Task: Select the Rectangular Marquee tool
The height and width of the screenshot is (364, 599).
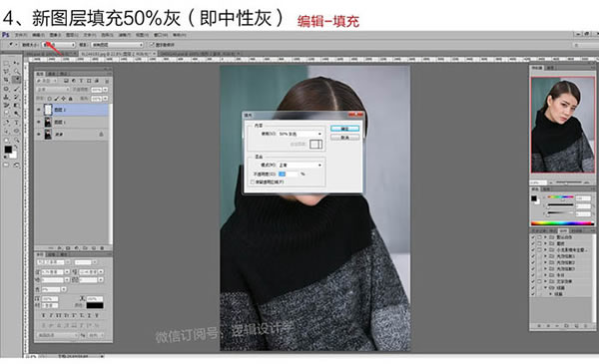Action: point(6,63)
